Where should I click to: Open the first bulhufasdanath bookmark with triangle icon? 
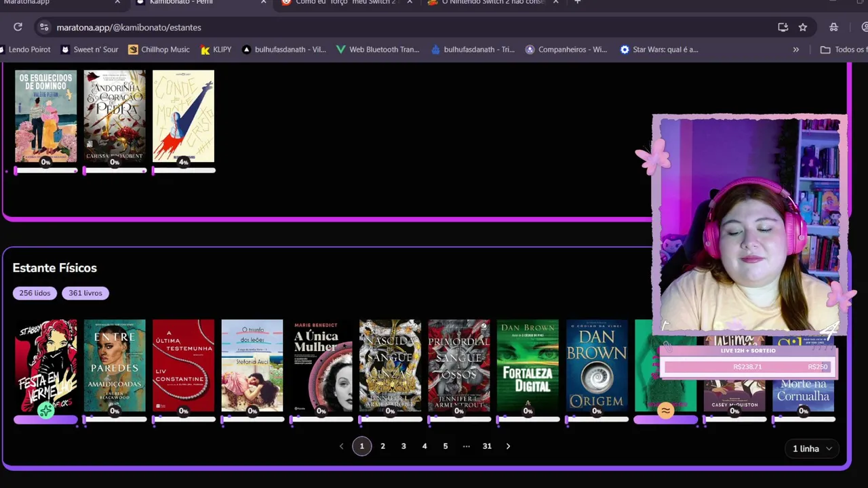click(x=284, y=49)
